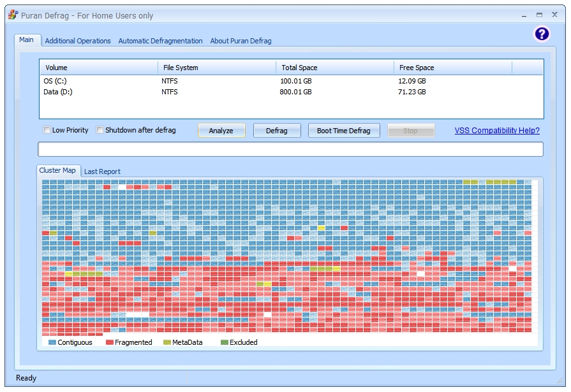Tick Shutdown after defrag checkbox

[100, 130]
